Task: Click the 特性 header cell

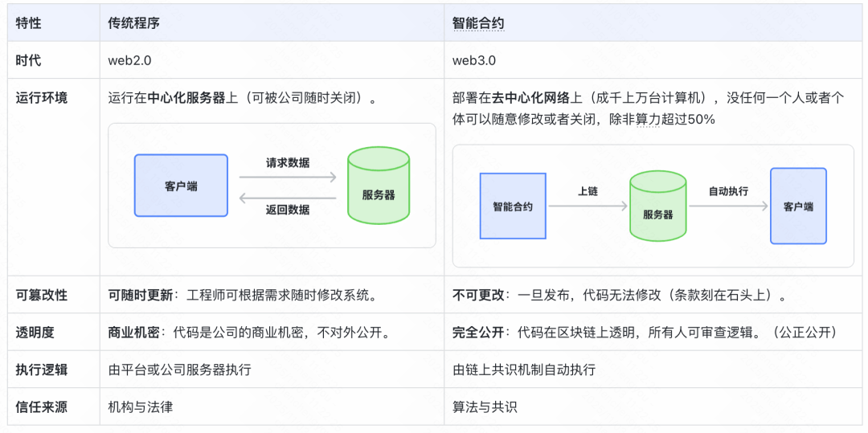Action: (x=29, y=23)
